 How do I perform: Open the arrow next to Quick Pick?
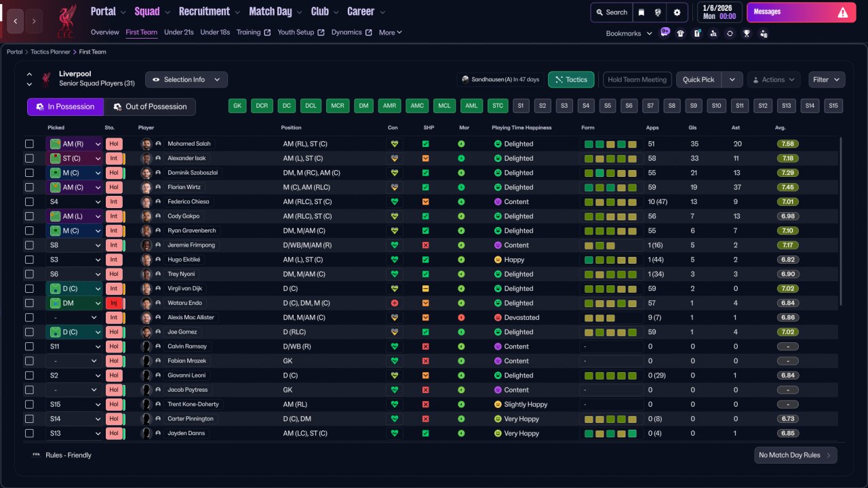732,79
